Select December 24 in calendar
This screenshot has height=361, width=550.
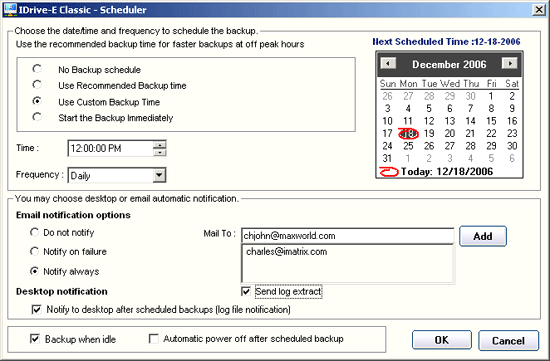[387, 146]
